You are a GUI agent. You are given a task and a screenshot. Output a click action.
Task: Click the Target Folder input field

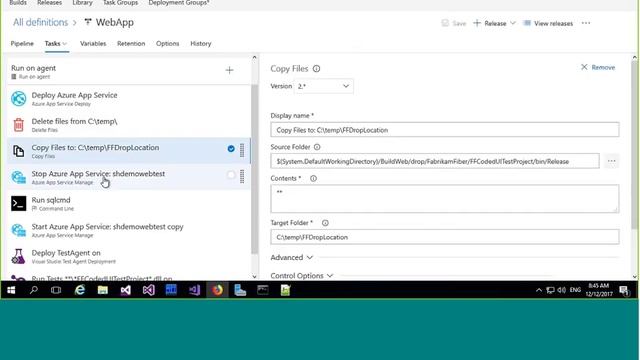pos(444,237)
